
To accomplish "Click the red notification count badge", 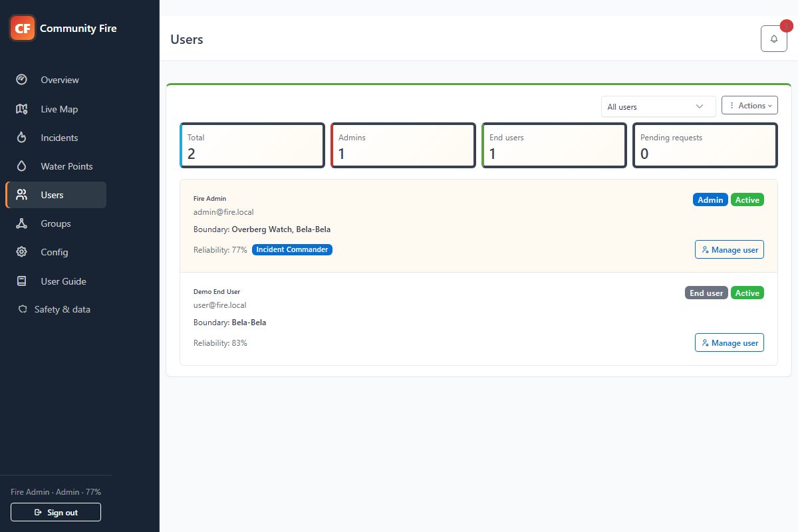I will point(786,25).
